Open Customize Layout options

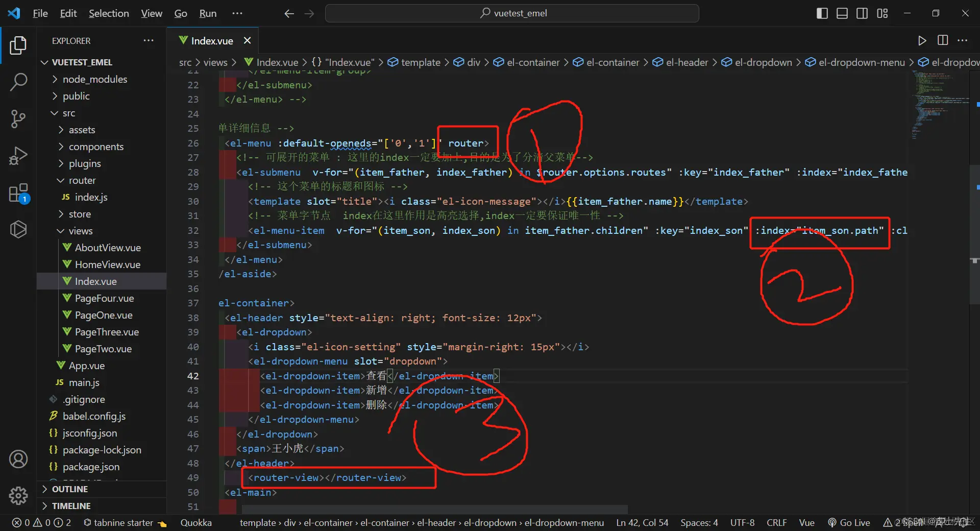tap(883, 13)
